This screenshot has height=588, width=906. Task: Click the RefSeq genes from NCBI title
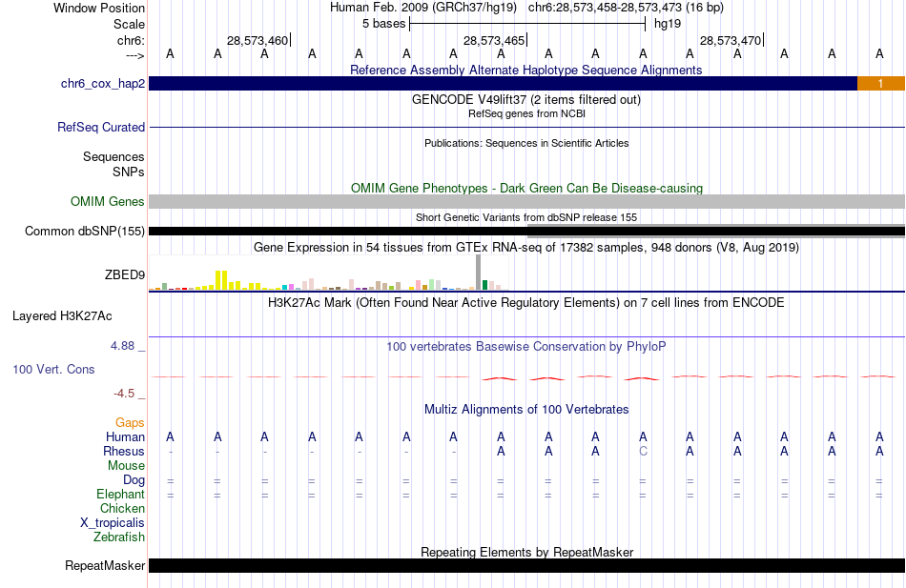coord(526,113)
